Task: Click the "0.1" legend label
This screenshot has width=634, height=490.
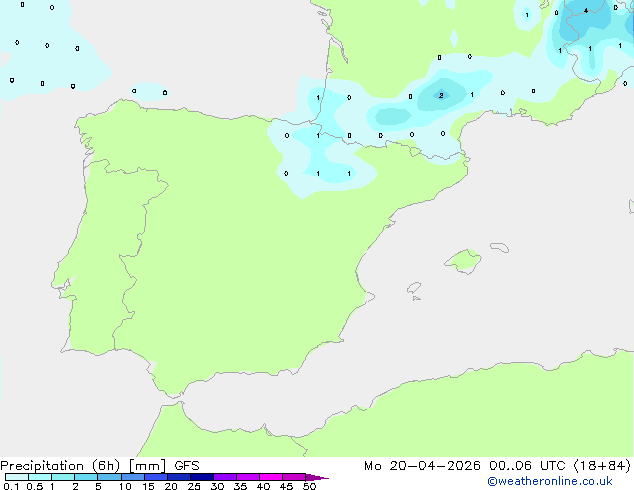Action: point(11,486)
